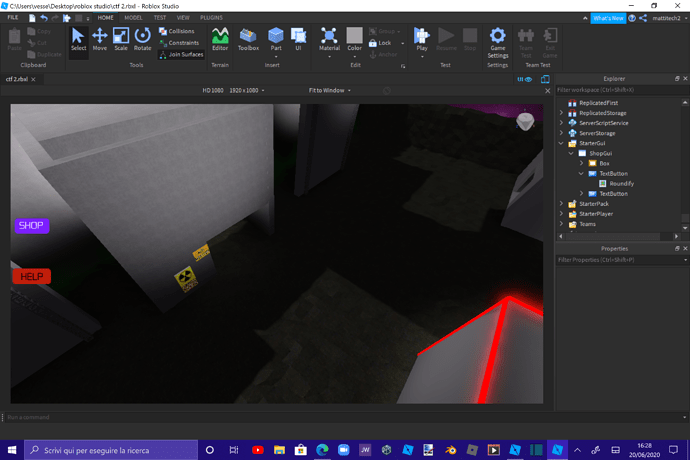Viewport: 690px width, 460px height.
Task: Close the ctf 2.rbxl tab
Action: (x=33, y=80)
